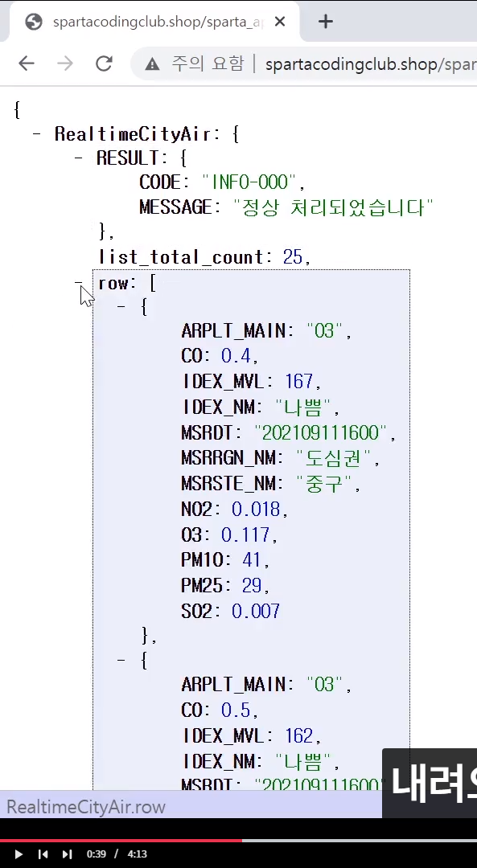The width and height of the screenshot is (477, 868).
Task: Click the RESULT key name
Action: pyautogui.click(x=128, y=158)
